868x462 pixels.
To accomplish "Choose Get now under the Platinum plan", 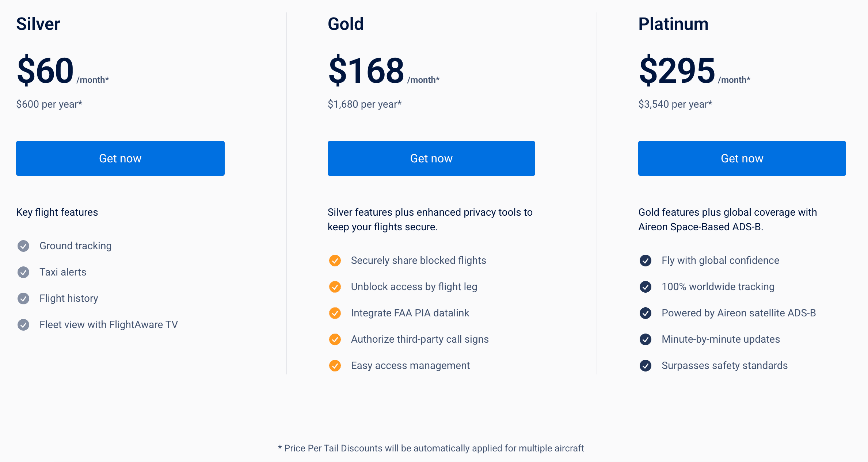I will coord(742,158).
